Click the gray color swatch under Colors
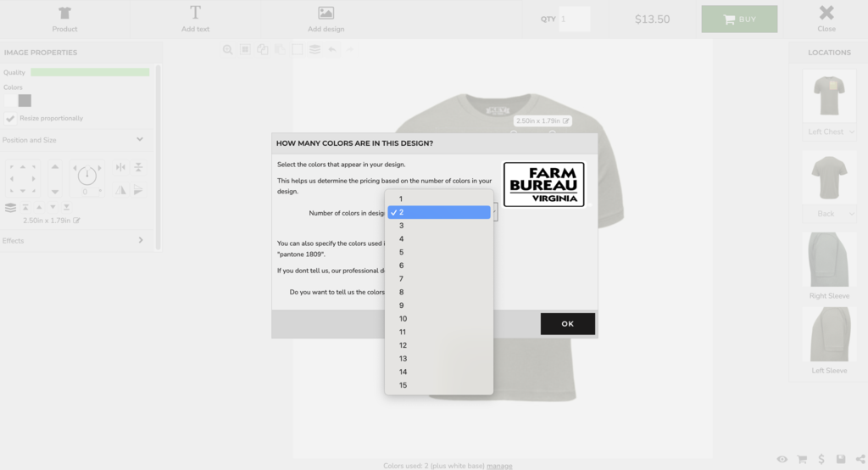Screen dimensions: 868x470 point(25,100)
